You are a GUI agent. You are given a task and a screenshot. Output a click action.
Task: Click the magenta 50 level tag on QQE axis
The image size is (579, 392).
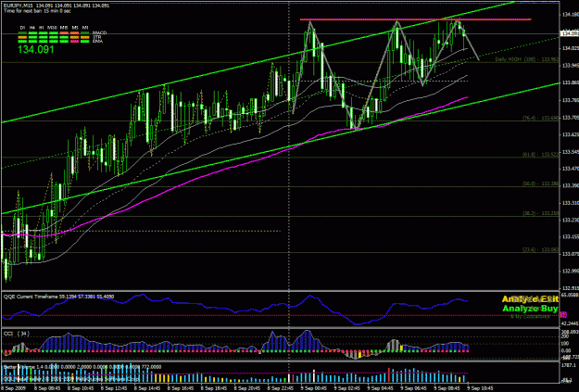point(563,315)
